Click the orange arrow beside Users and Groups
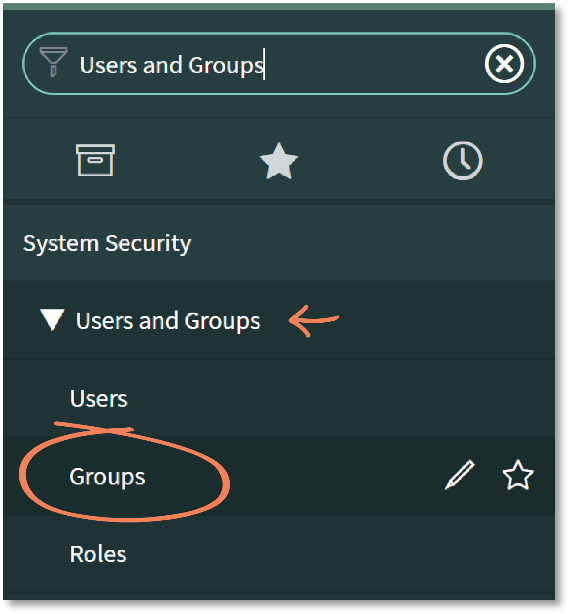569x614 pixels. click(x=314, y=321)
